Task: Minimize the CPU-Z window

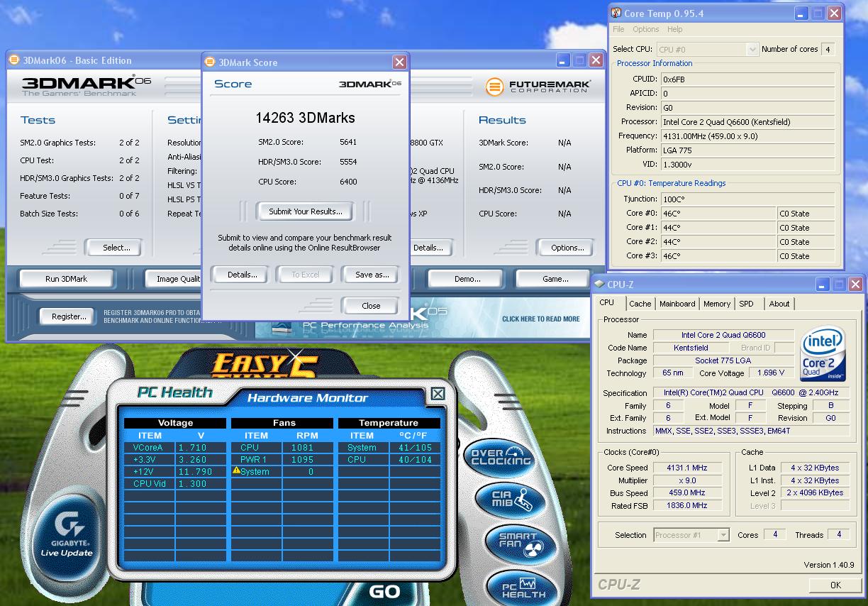Action: coord(822,285)
